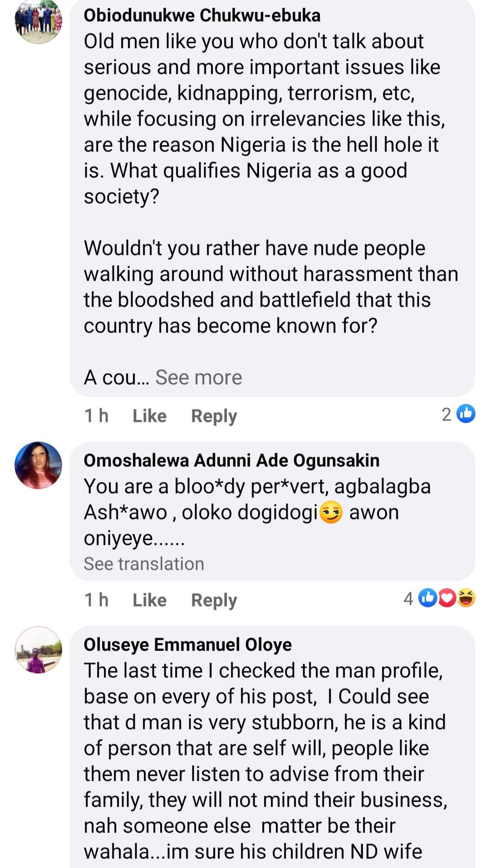Click the 1 h timestamp of Omoshalewa's comment
The height and width of the screenshot is (868, 490).
[x=96, y=600]
